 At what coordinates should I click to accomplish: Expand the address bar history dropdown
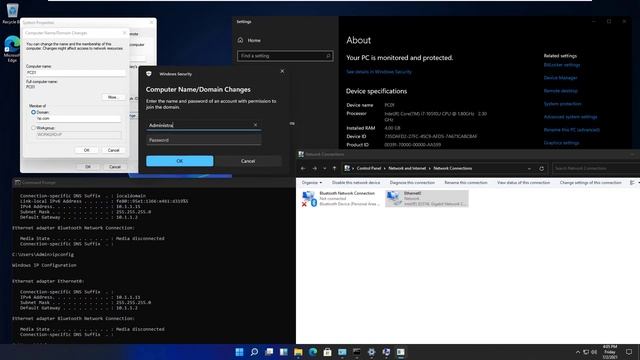pyautogui.click(x=529, y=169)
